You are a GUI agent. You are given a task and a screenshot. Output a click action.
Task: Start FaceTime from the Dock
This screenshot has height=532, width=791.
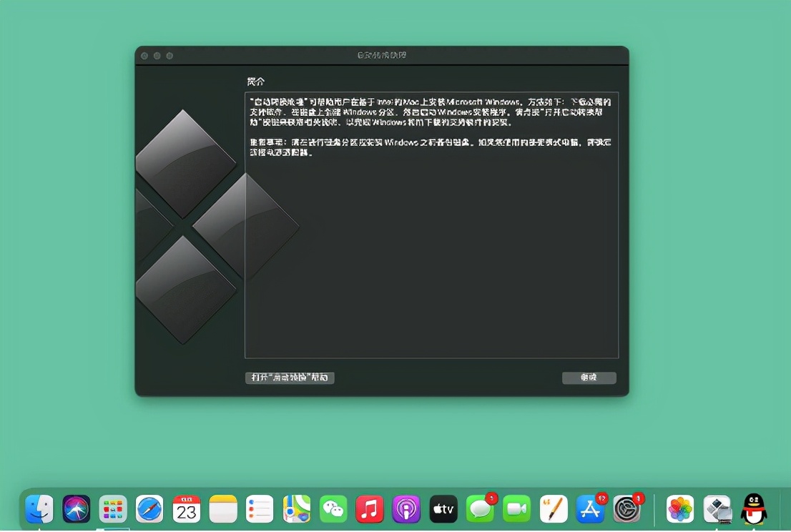pyautogui.click(x=516, y=508)
